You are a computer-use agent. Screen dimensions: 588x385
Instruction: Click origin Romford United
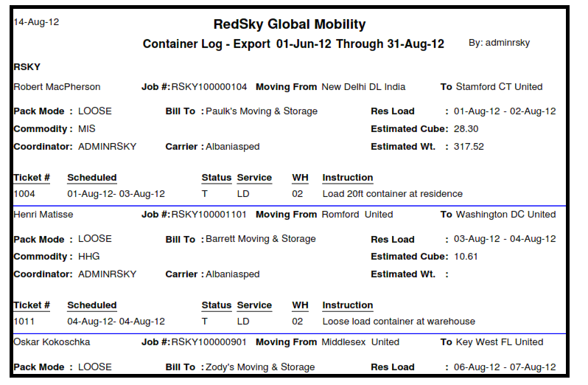[357, 215]
